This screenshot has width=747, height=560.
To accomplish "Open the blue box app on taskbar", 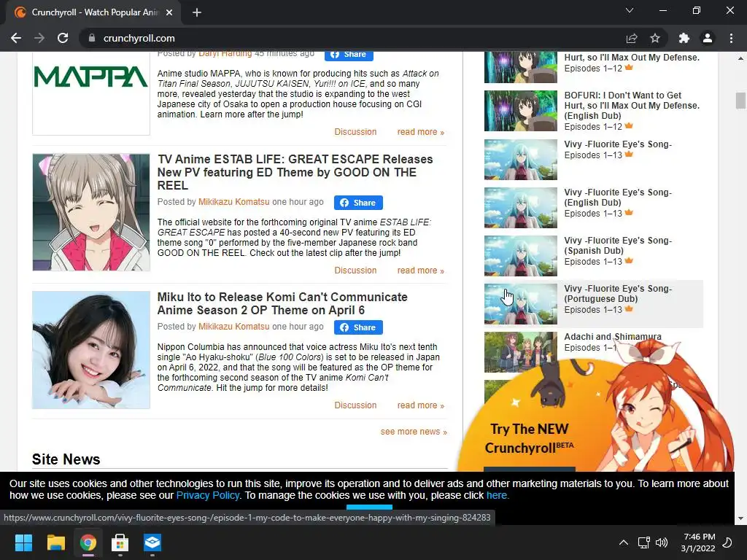I will tap(152, 542).
